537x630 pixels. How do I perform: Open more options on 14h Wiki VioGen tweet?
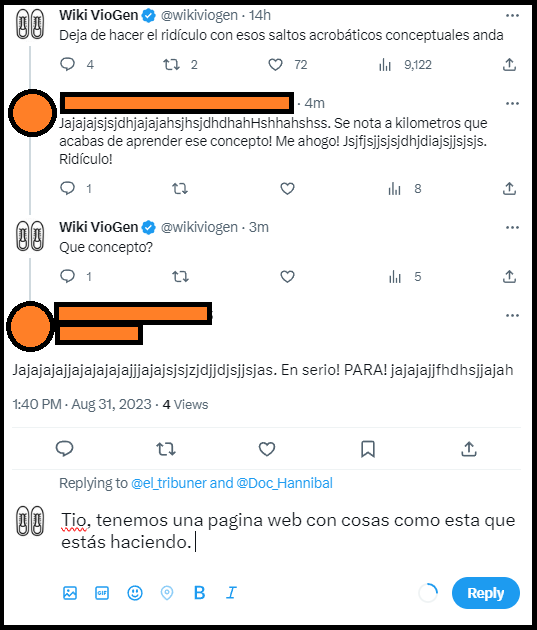pos(512,16)
